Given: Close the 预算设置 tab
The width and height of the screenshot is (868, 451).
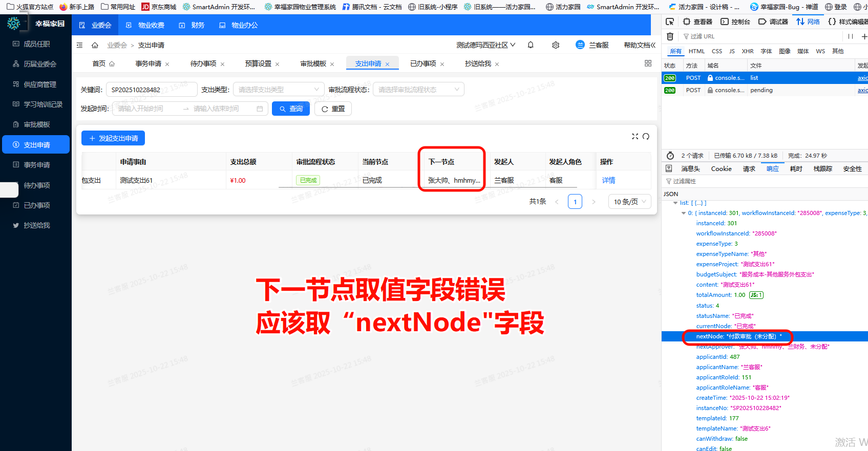Looking at the screenshot, I should point(277,65).
